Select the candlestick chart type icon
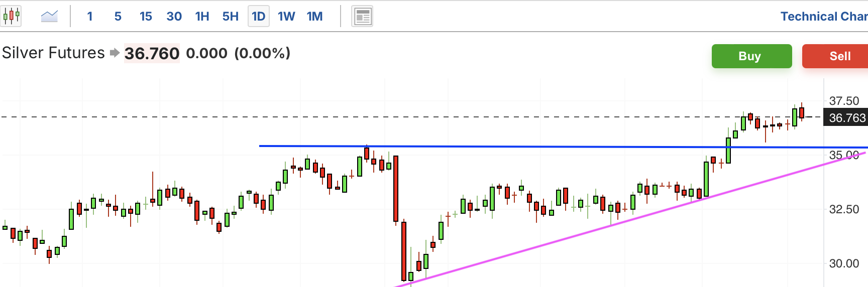Screen dimensions: 868x287 point(11,17)
